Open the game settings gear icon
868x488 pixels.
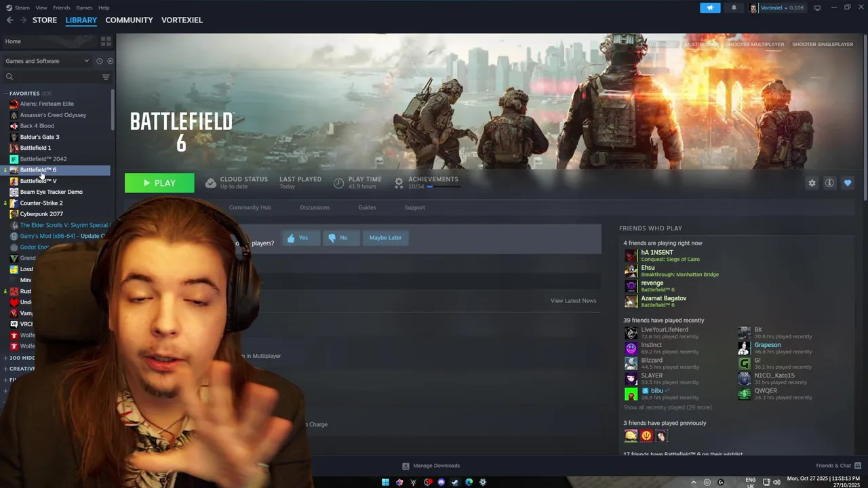812,183
